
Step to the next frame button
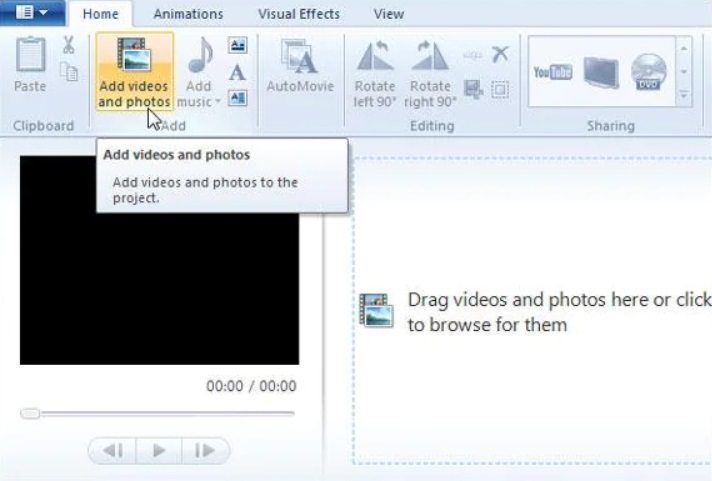pos(204,451)
